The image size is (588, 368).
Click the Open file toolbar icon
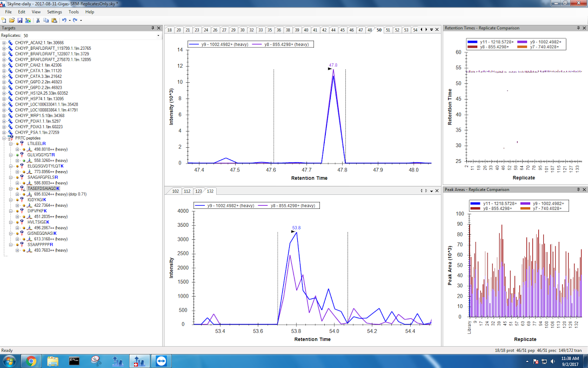pyautogui.click(x=12, y=20)
